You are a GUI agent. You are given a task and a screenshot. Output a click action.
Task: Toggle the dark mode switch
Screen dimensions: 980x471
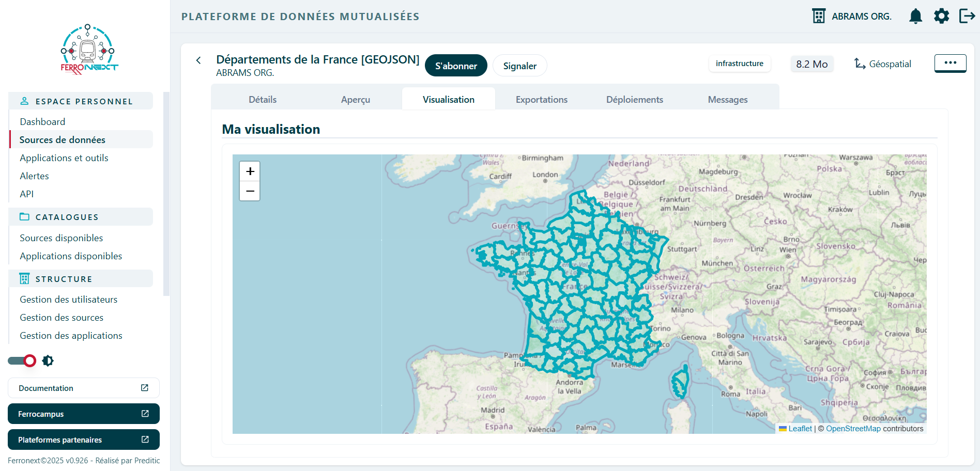pos(22,360)
